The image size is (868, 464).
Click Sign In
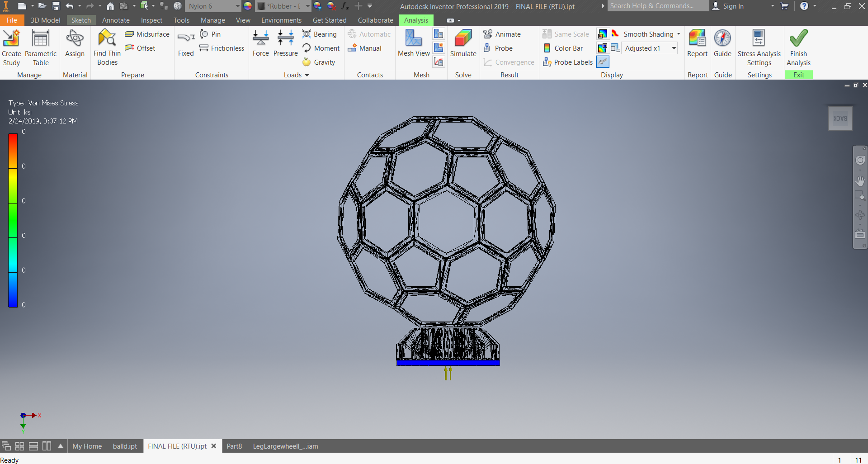728,6
